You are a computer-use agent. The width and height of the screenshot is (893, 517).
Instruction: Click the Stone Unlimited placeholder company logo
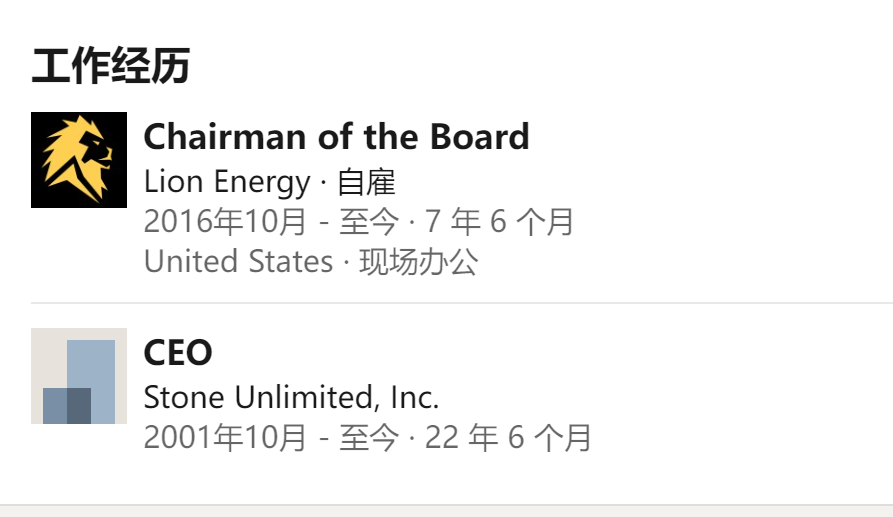coord(79,376)
